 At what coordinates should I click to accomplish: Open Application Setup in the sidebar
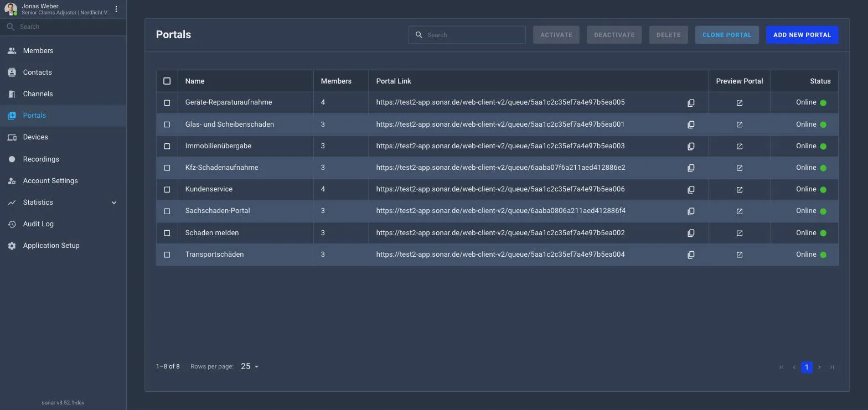(x=63, y=246)
